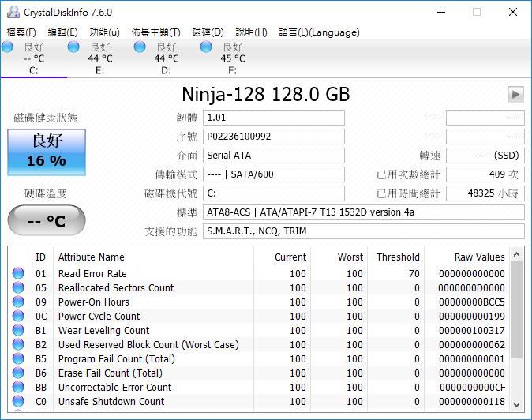Click status orb for Reallocated Sectors Count
Image resolution: width=532 pixels, height=420 pixels.
click(x=18, y=287)
